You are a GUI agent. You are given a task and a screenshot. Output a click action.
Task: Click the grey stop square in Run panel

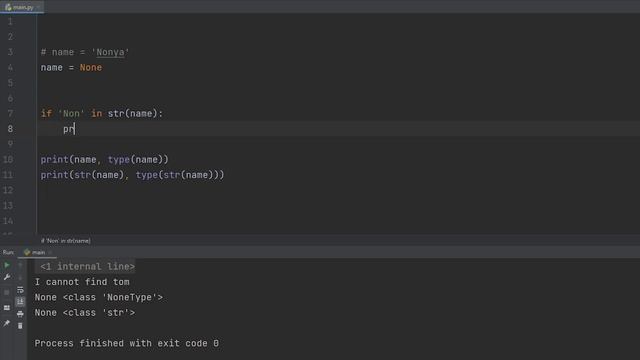7,292
